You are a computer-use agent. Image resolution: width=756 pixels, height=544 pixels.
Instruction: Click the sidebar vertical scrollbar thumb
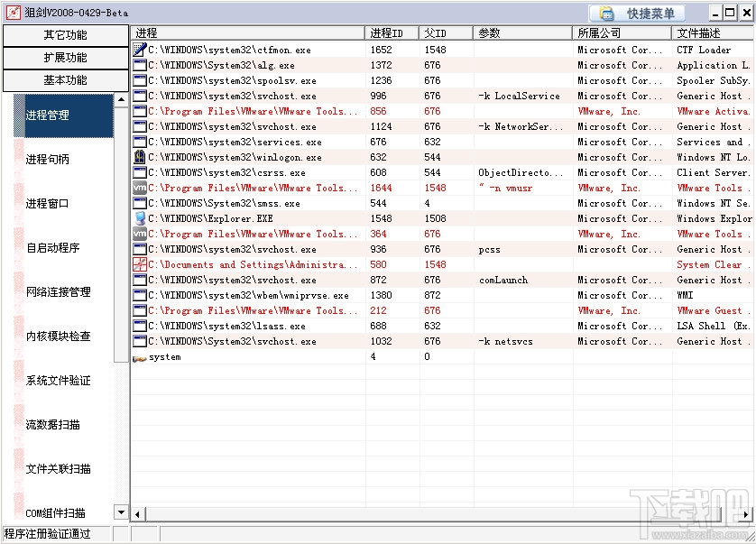point(121,235)
